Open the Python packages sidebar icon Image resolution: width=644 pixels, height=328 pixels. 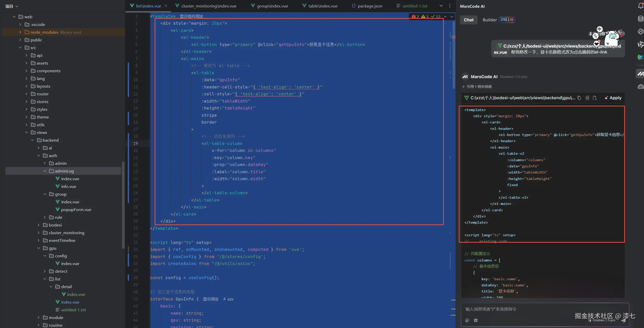(641, 31)
